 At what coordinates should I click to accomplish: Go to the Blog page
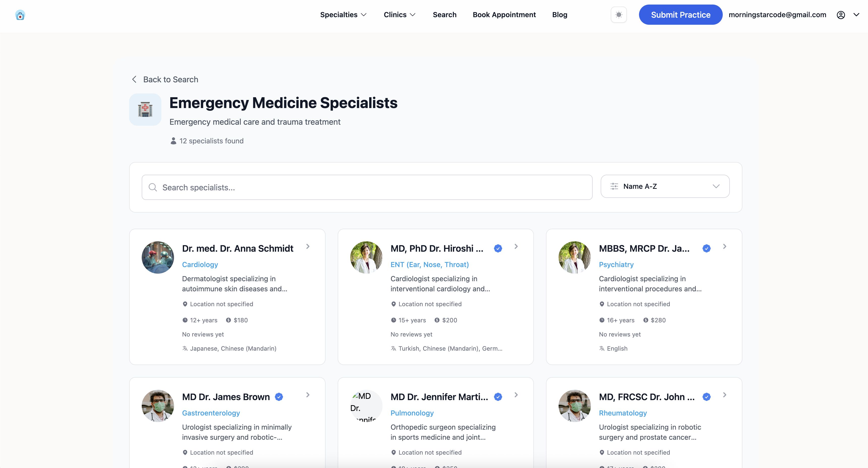click(x=559, y=15)
